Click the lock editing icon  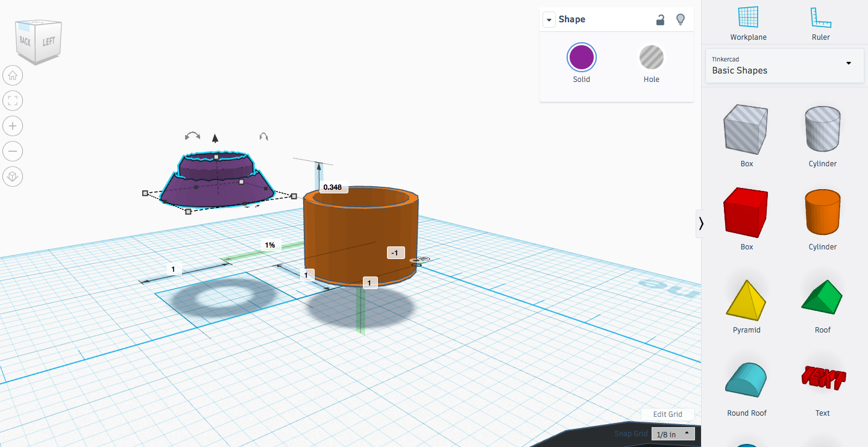pos(661,19)
